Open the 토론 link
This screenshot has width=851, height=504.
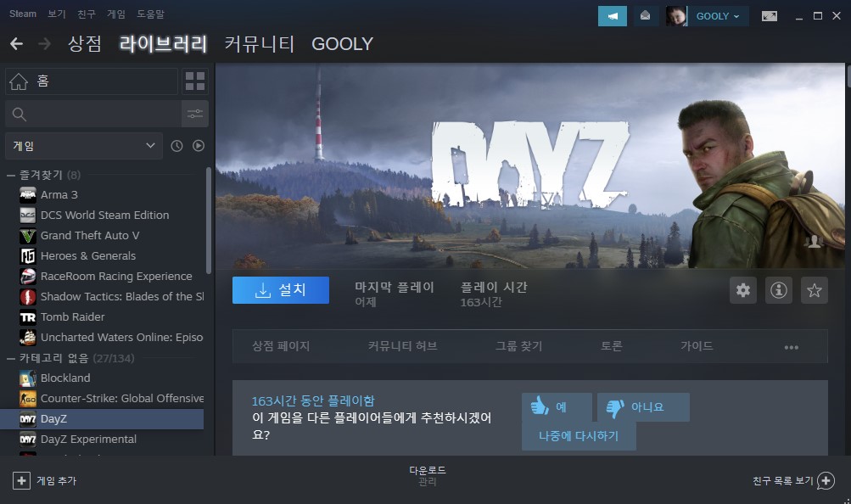(x=611, y=346)
